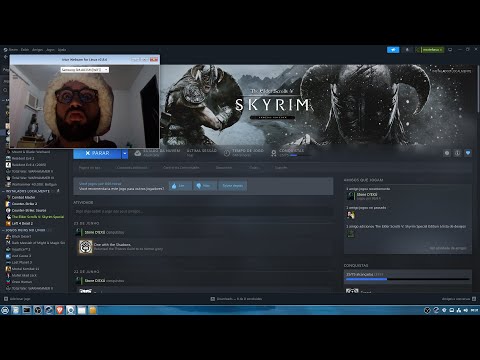Click the Counter-Strike: Source game icon
This screenshot has width=480, height=360.
pyautogui.click(x=8, y=211)
